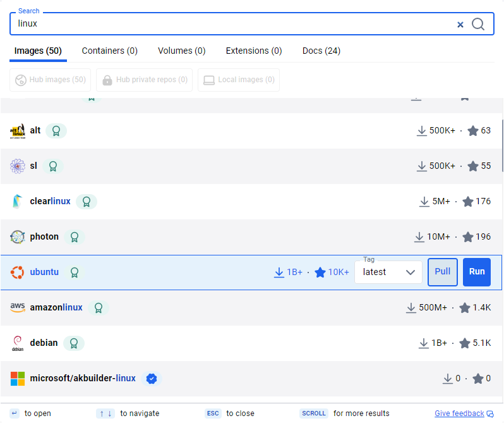Open the Docs (24) tab
Viewport: 504px width, 423px height.
[x=321, y=51]
